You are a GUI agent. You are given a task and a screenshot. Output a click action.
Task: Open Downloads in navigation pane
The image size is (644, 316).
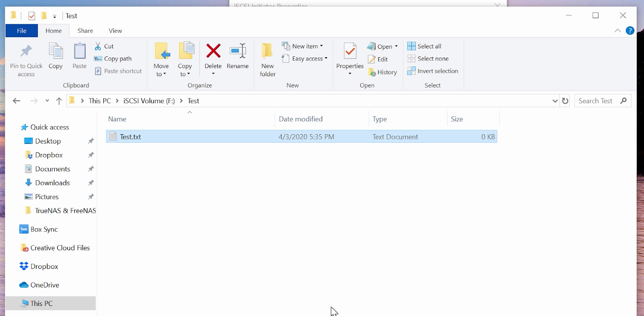47,183
